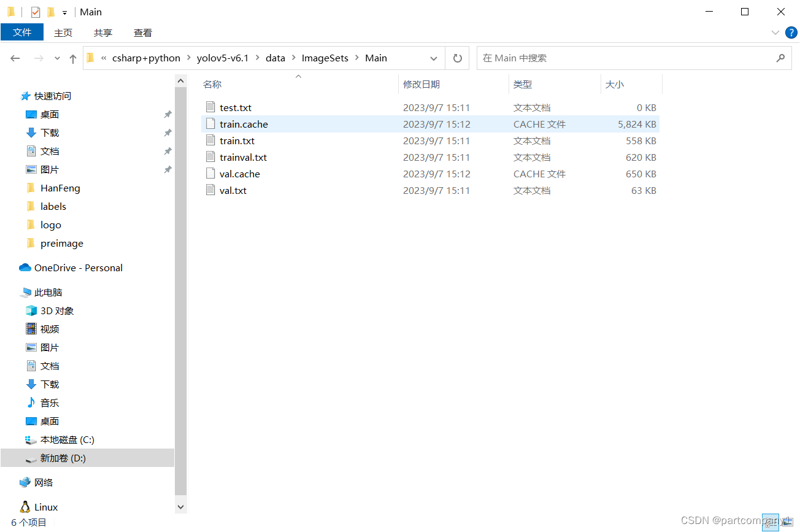Click the Properties quick access toolbar icon
The width and height of the screenshot is (800, 532).
tap(36, 12)
